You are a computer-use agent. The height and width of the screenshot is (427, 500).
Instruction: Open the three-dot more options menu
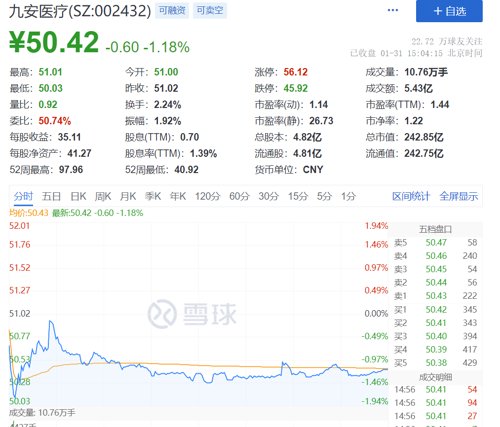[393, 10]
